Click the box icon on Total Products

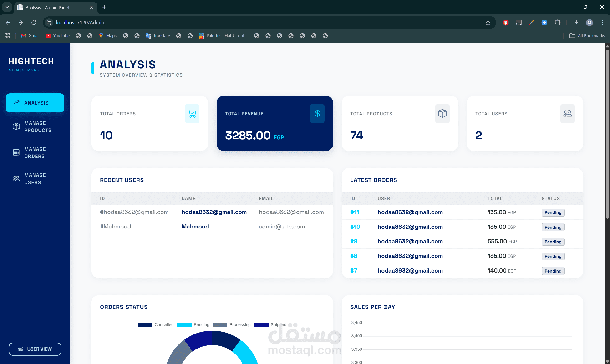[x=442, y=114]
